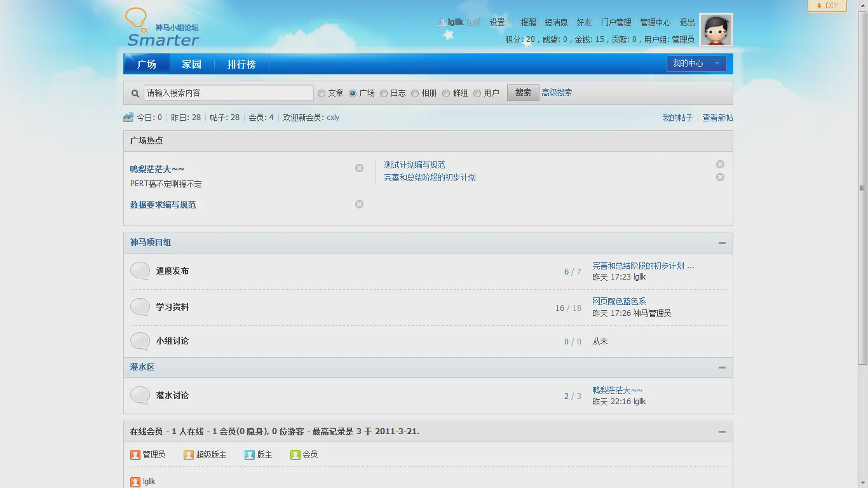Open hotspot thread 鸭梨茫茫大~~
The image size is (868, 488).
click(157, 169)
